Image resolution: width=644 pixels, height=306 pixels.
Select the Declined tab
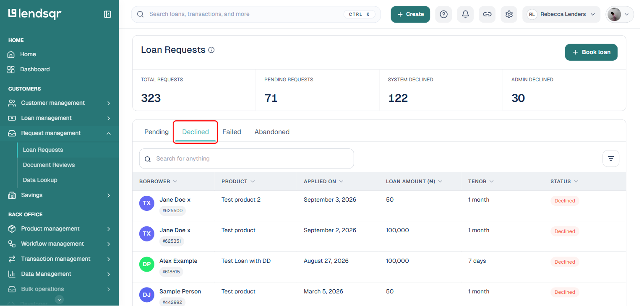(196, 132)
